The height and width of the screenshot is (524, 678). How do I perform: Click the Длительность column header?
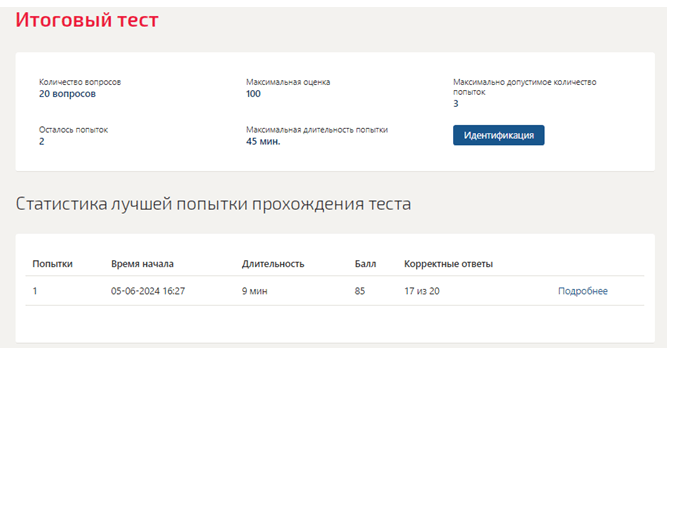tap(273, 264)
